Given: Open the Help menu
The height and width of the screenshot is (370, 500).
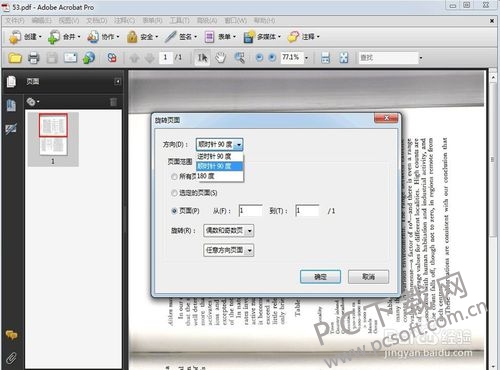Looking at the screenshot, I should [265, 21].
